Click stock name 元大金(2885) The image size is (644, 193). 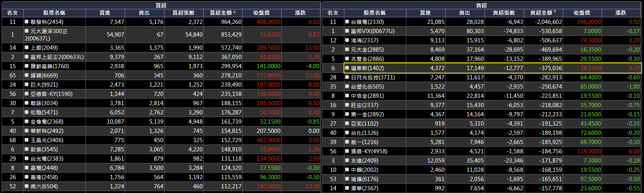tap(367, 50)
